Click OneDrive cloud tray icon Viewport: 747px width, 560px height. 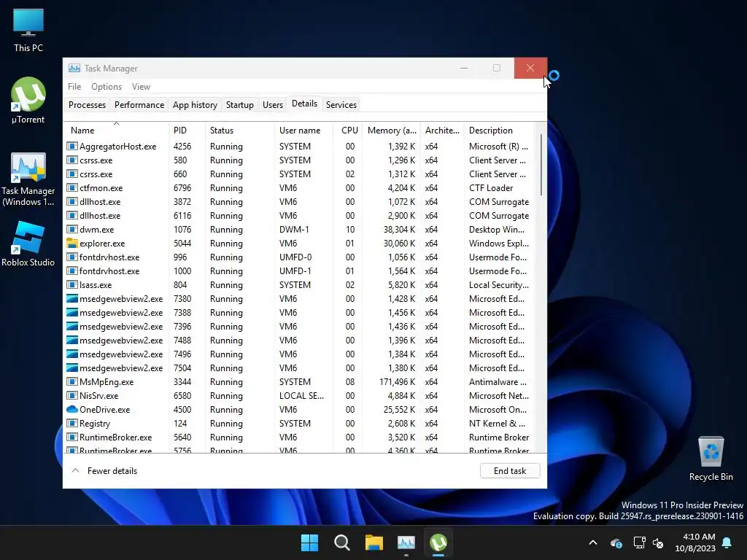coord(616,542)
